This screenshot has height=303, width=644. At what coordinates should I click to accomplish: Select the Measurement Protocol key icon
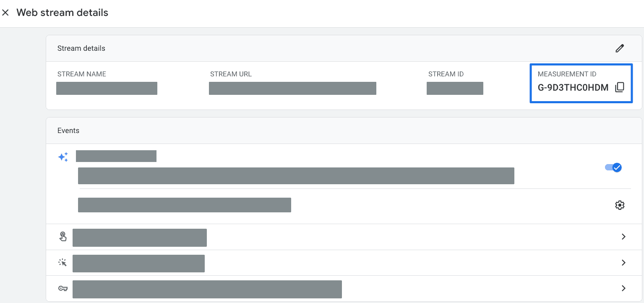pos(63,288)
